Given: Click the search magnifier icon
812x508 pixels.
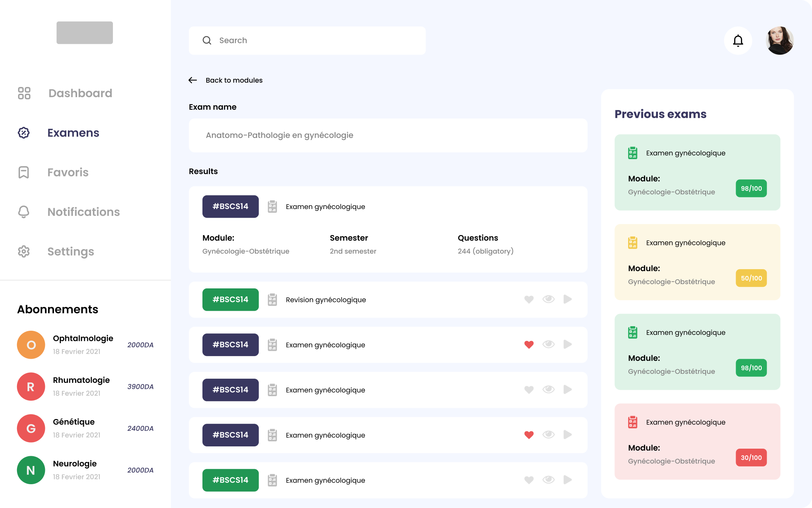Looking at the screenshot, I should coord(207,40).
